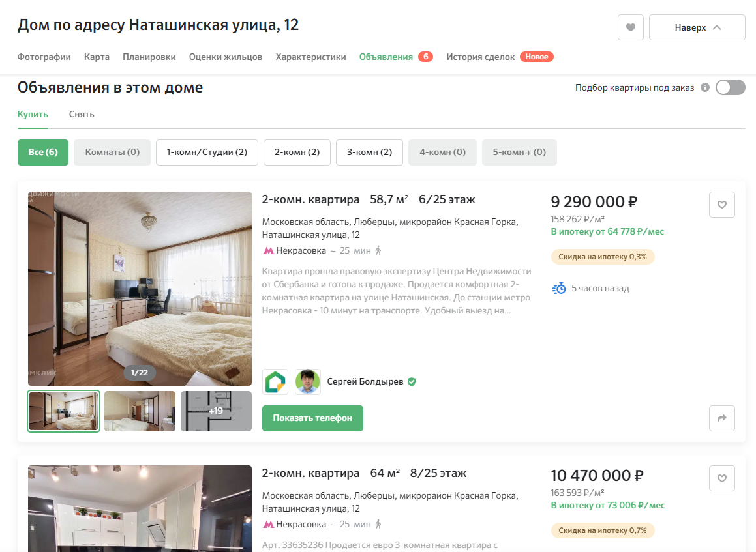Click verified checkmark next to Сергей Болдырев
The height and width of the screenshot is (552, 756).
click(x=412, y=381)
